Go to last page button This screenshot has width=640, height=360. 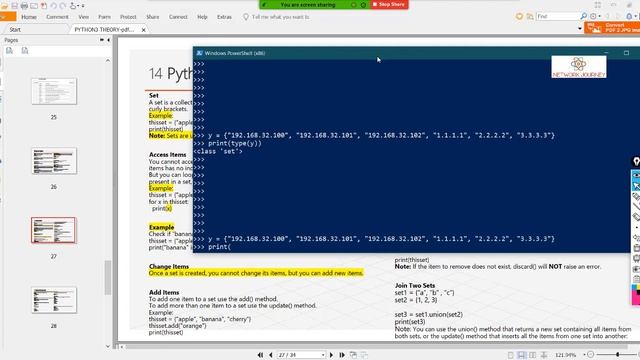tap(342, 355)
